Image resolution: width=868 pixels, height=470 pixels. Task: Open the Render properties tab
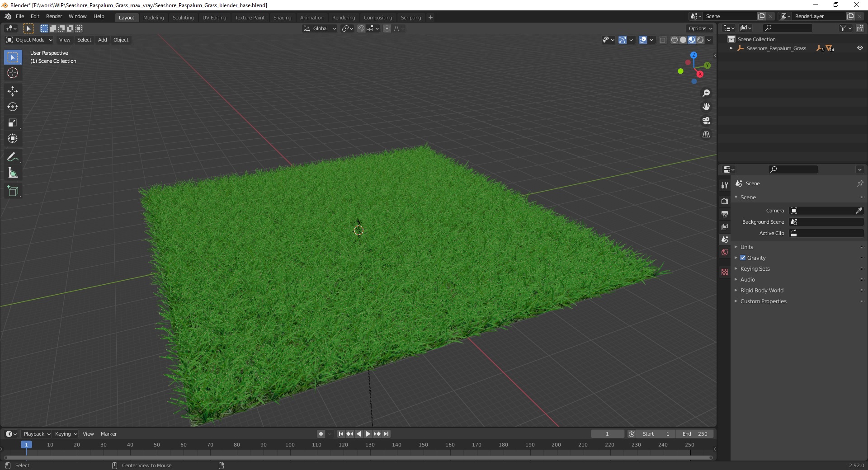725,201
